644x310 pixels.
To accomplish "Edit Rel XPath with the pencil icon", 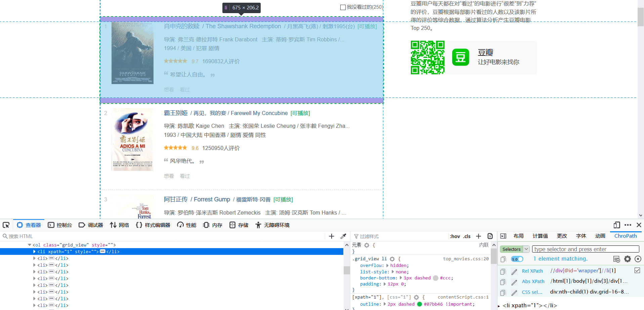I will [514, 272].
